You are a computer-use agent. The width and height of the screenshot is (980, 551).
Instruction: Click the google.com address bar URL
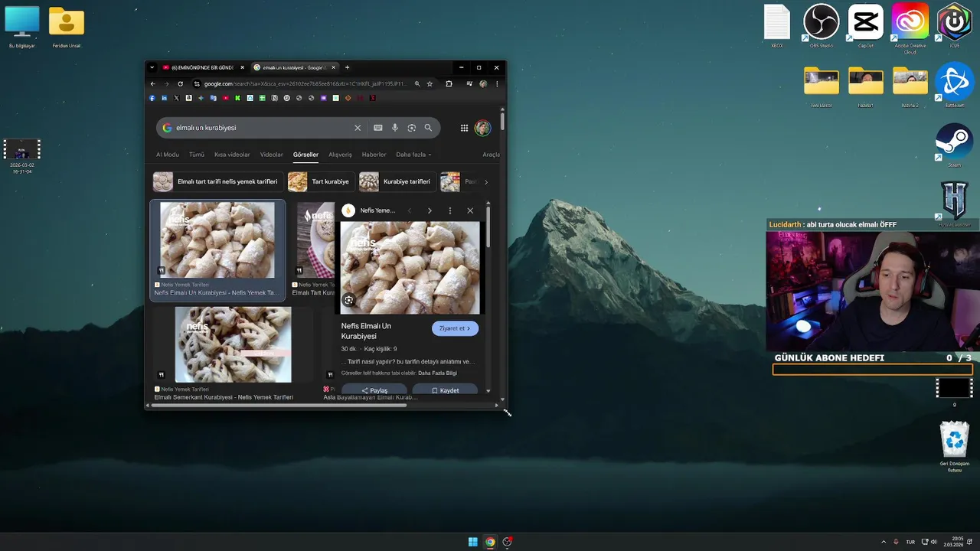[304, 83]
